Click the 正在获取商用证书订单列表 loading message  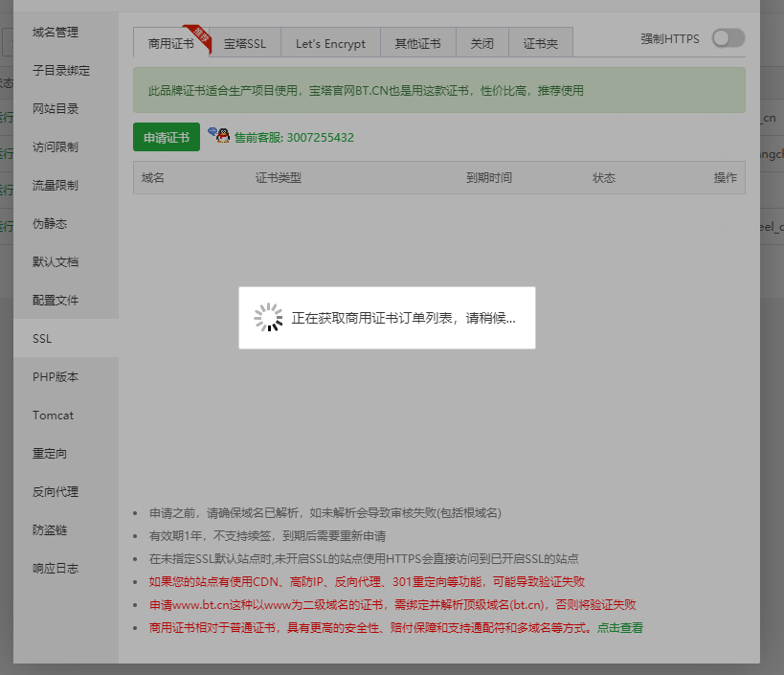(404, 318)
